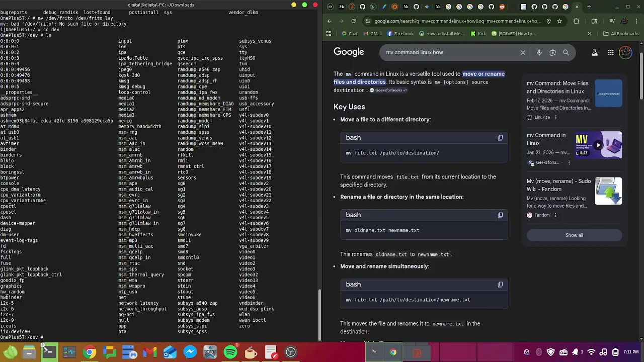The image size is (644, 362).
Task: Expand hidden bookmarks with the chevron
Action: (x=589, y=34)
